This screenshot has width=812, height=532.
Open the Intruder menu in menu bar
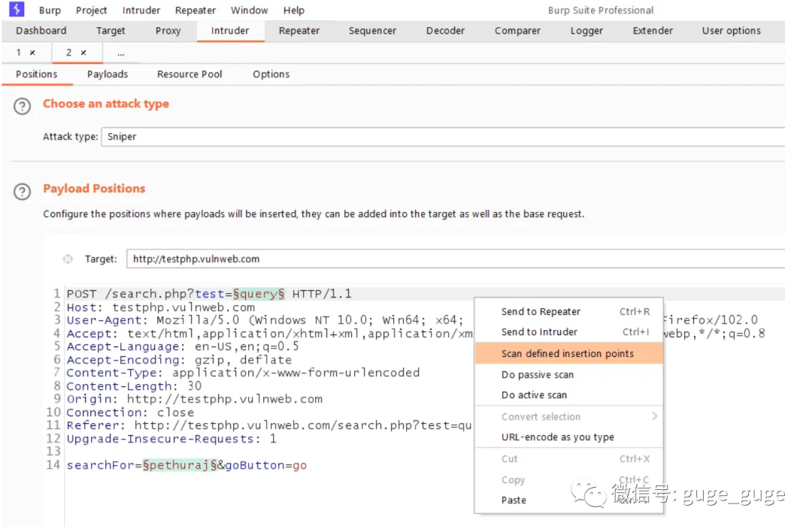(141, 11)
